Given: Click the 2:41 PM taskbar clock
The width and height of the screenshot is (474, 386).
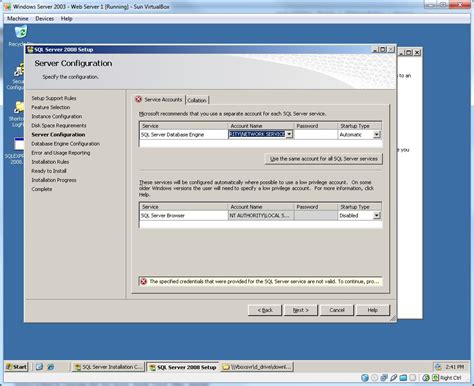Looking at the screenshot, I should click(x=454, y=367).
